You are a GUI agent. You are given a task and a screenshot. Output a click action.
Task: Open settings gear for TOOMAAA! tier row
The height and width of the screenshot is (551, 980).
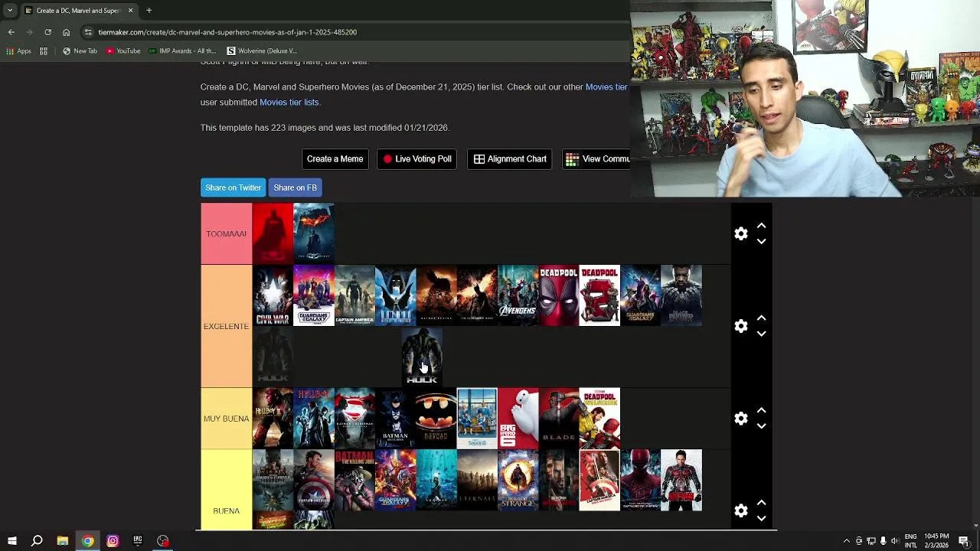point(740,234)
